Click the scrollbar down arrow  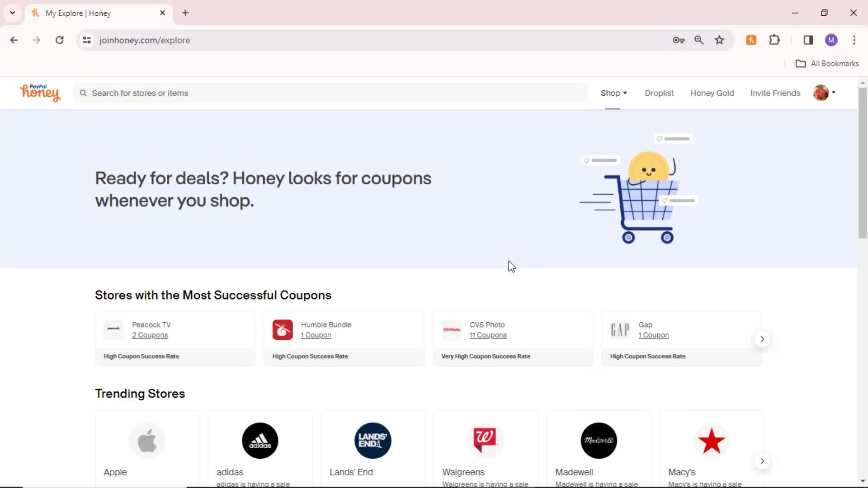[x=863, y=481]
